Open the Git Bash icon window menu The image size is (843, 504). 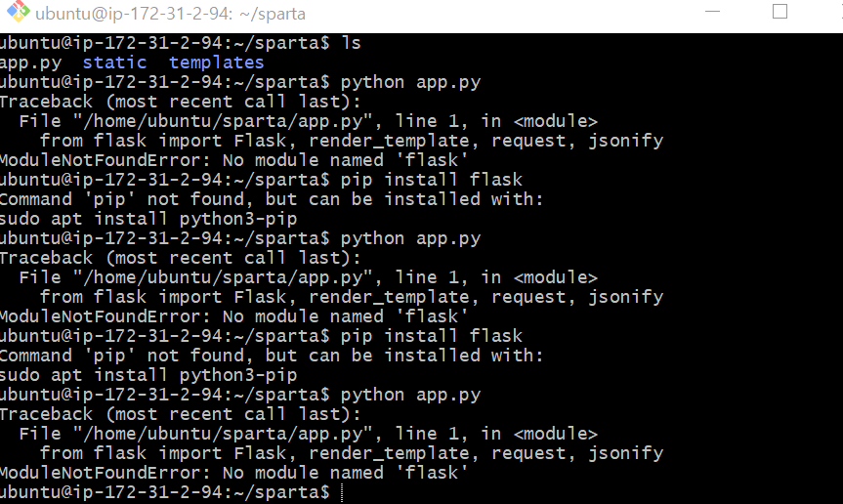click(x=18, y=12)
